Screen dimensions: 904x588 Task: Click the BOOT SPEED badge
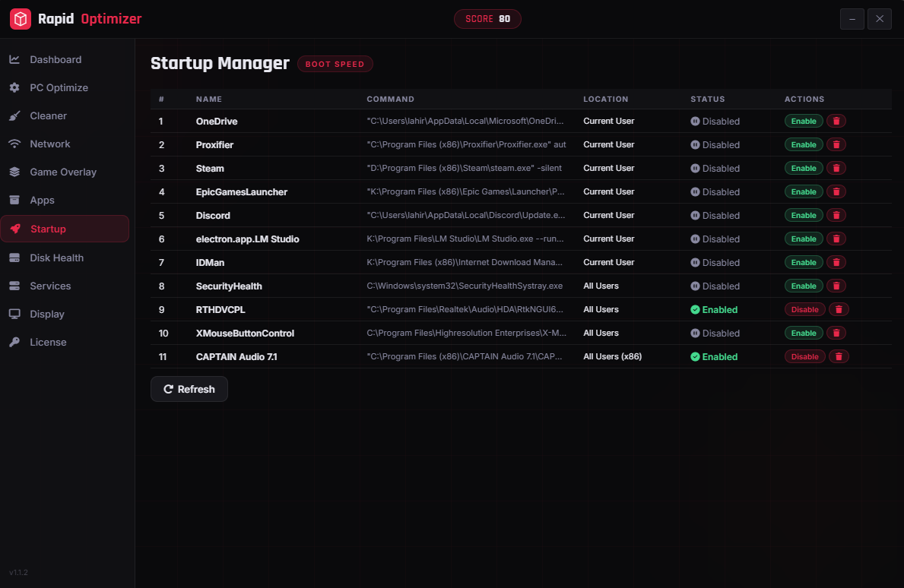point(335,64)
